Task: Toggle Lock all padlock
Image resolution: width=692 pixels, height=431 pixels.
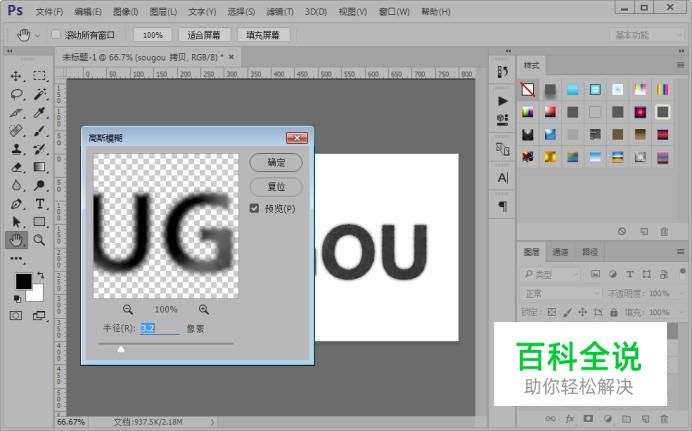Action: (x=613, y=312)
